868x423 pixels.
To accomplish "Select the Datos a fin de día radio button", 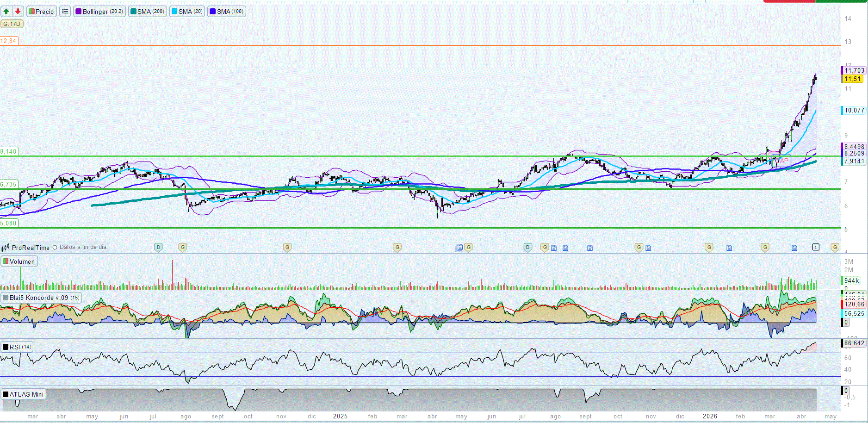I will coord(55,248).
